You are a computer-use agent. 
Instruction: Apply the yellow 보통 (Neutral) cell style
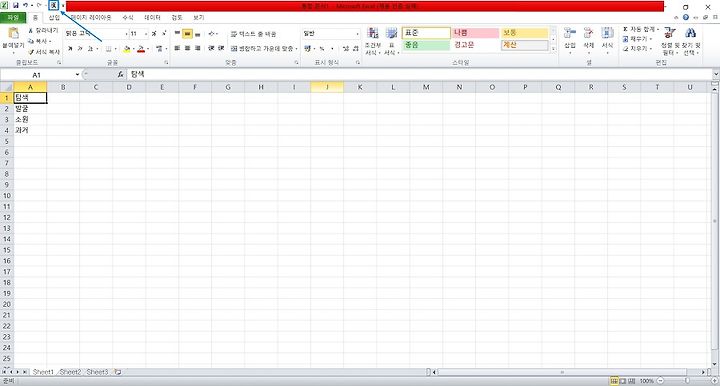(524, 33)
